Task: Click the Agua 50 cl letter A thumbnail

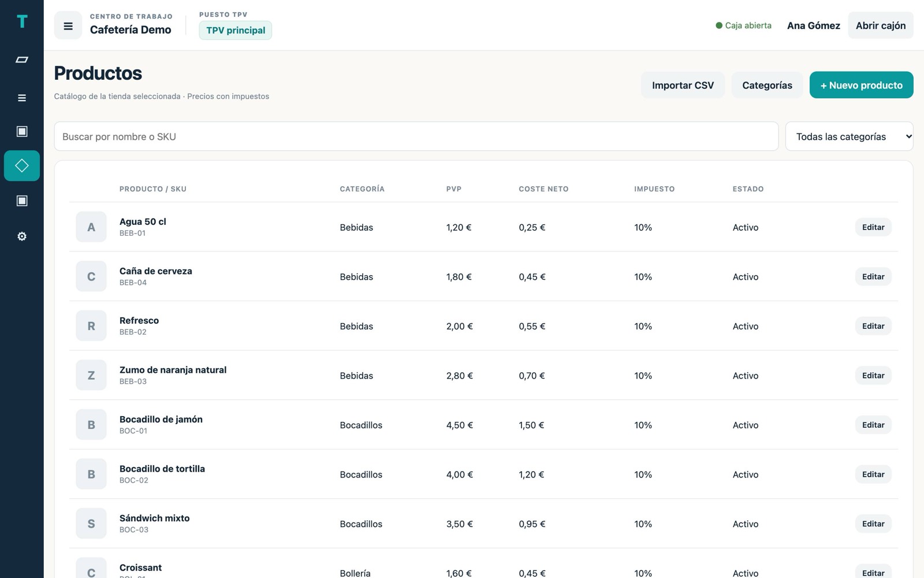Action: [x=91, y=227]
